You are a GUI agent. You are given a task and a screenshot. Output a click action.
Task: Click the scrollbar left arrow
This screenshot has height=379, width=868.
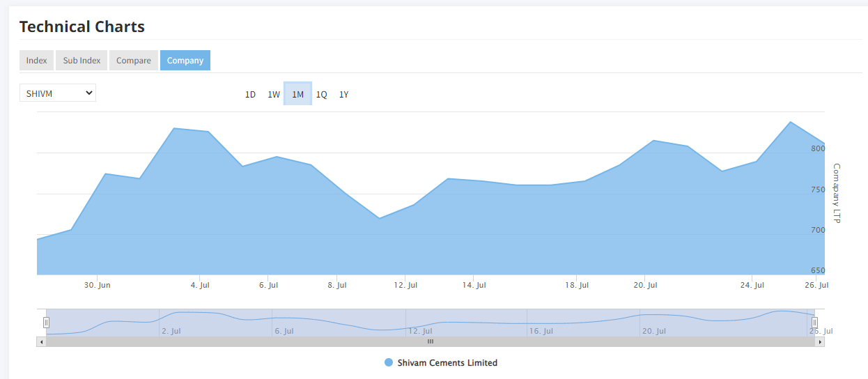[x=41, y=342]
